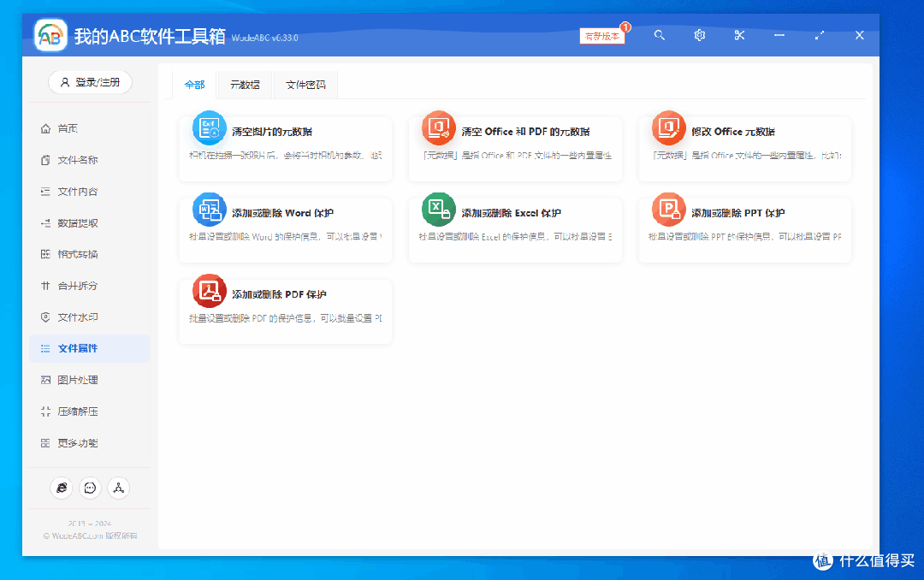Switch to the 文件密码 tab

305,85
